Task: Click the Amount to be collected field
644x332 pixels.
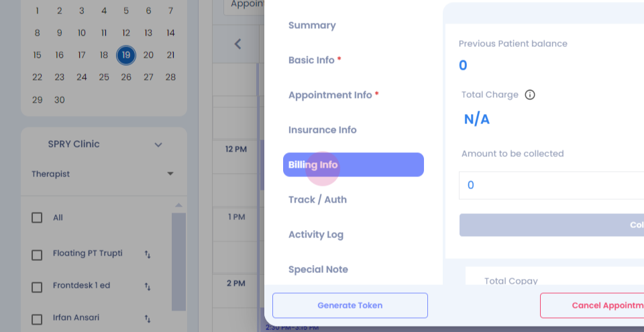Action: pyautogui.click(x=551, y=185)
